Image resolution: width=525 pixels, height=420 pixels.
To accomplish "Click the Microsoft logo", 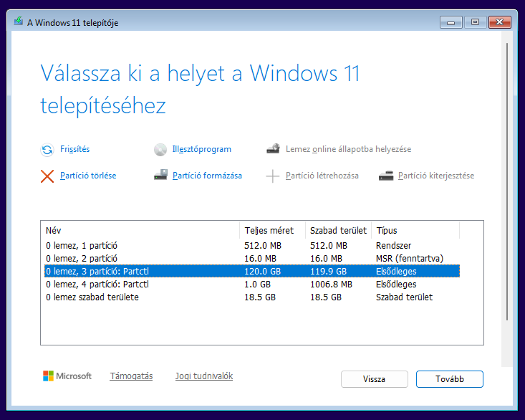I will (67, 376).
